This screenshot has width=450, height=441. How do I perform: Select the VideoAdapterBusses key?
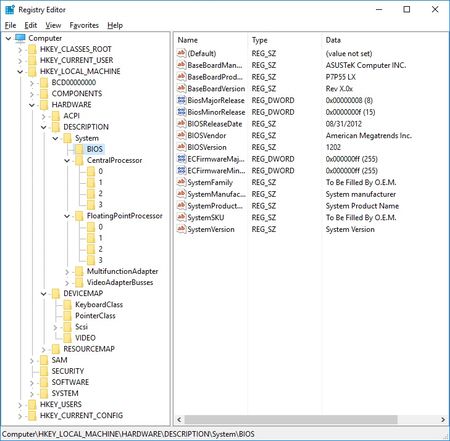120,282
